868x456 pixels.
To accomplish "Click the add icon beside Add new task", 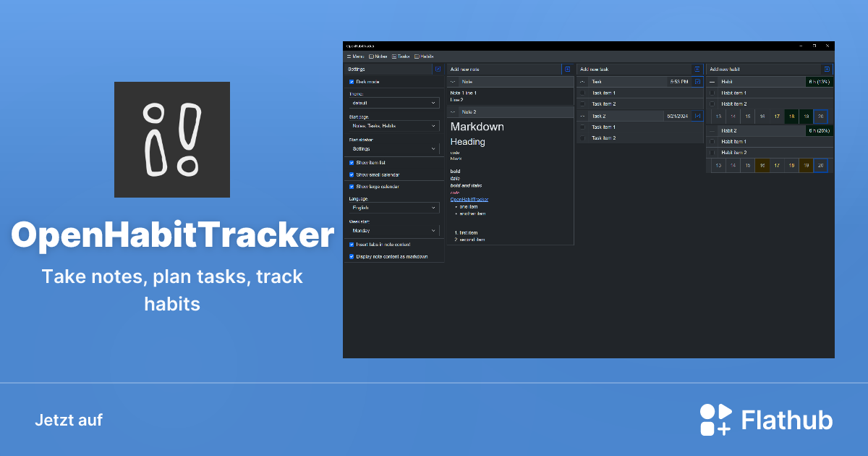I will point(696,68).
